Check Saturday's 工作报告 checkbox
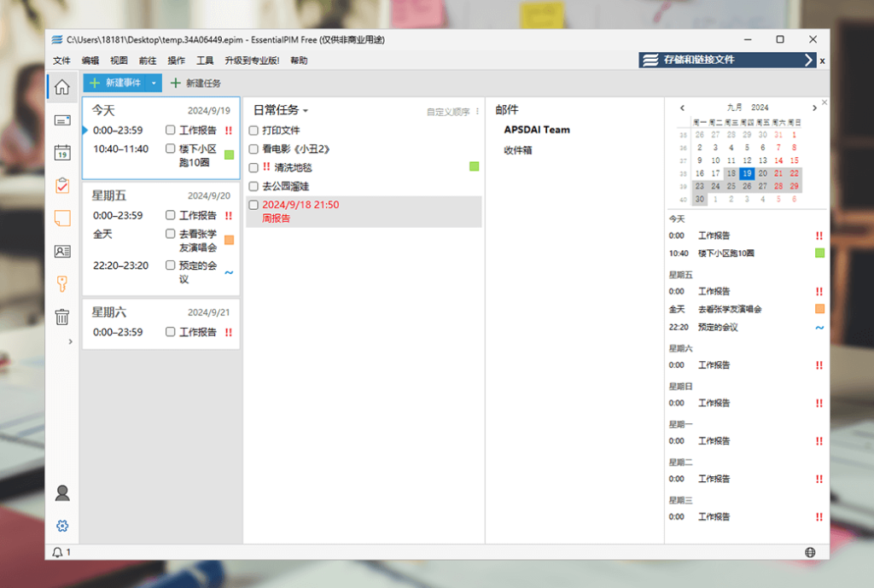This screenshot has width=874, height=588. tap(170, 332)
